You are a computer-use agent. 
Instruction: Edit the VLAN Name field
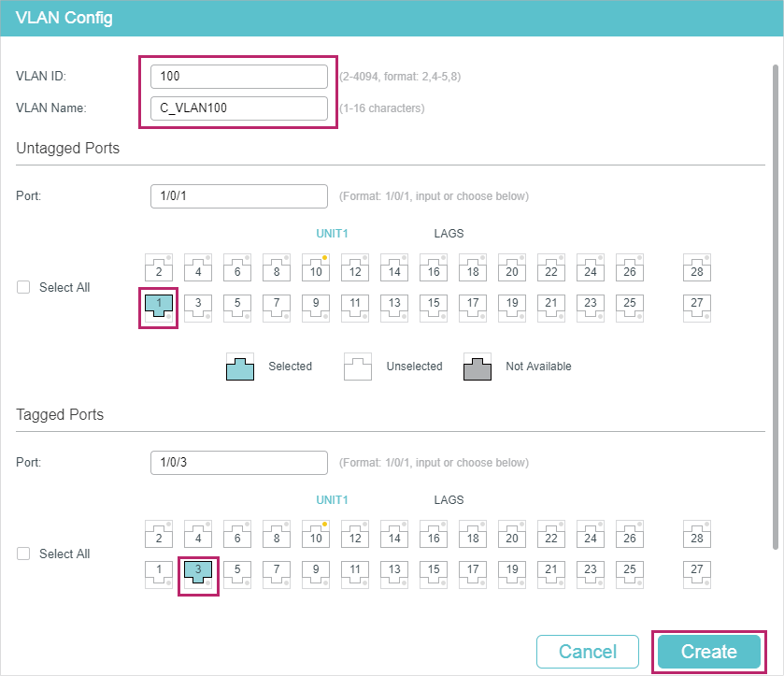239,108
